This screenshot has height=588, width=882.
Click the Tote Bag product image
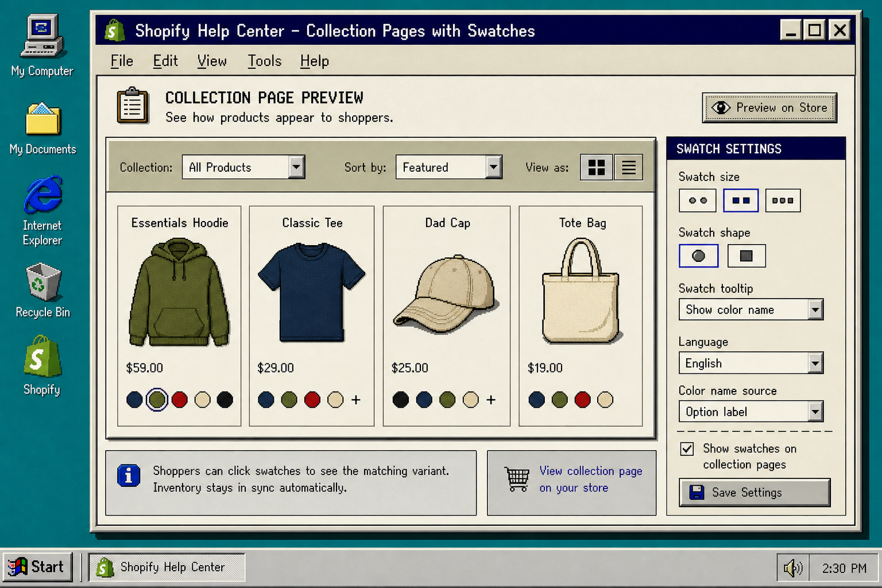581,291
